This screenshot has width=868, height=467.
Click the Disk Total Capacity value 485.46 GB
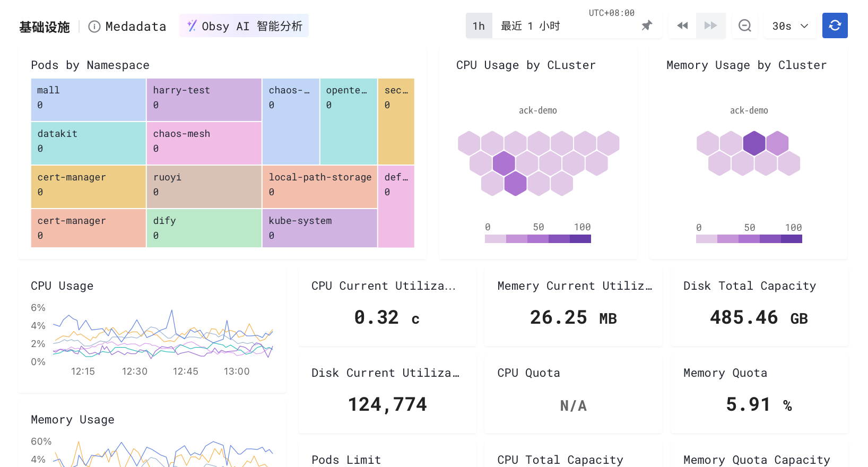point(759,318)
